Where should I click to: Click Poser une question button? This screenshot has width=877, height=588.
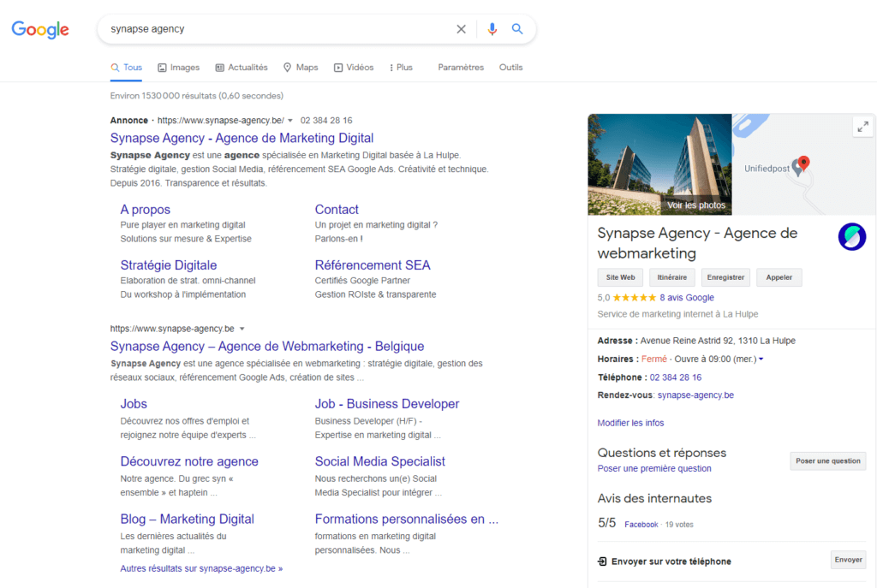coord(828,461)
